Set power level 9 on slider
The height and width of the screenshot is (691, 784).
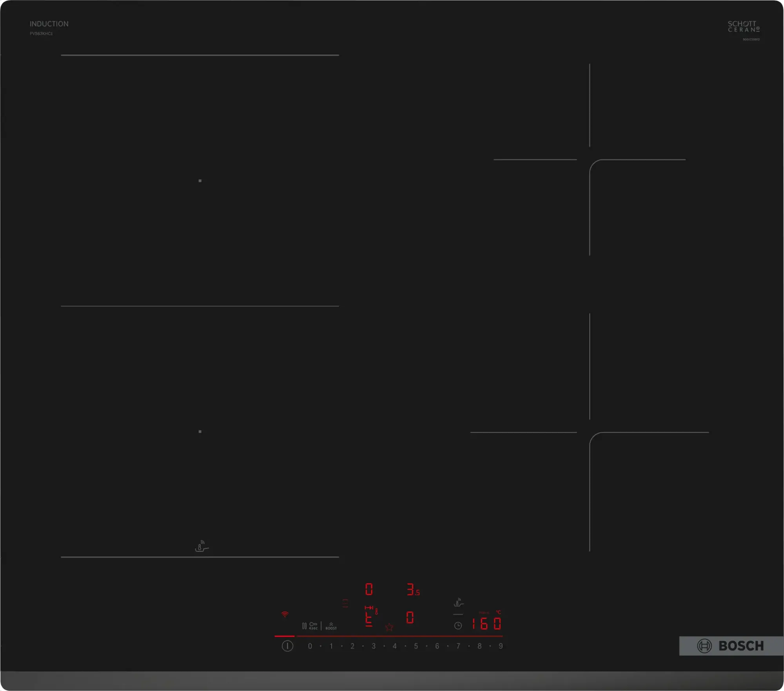click(x=501, y=646)
